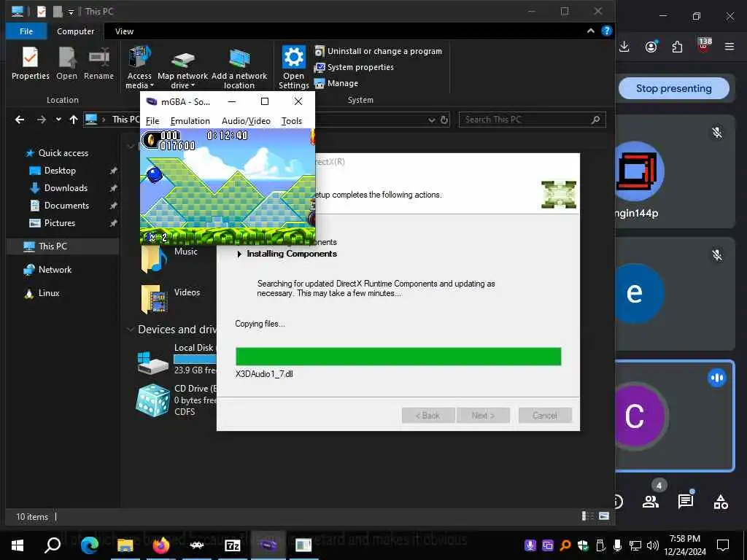Open the browser hamburger menu
Image resolution: width=747 pixels, height=560 pixels.
(x=729, y=46)
